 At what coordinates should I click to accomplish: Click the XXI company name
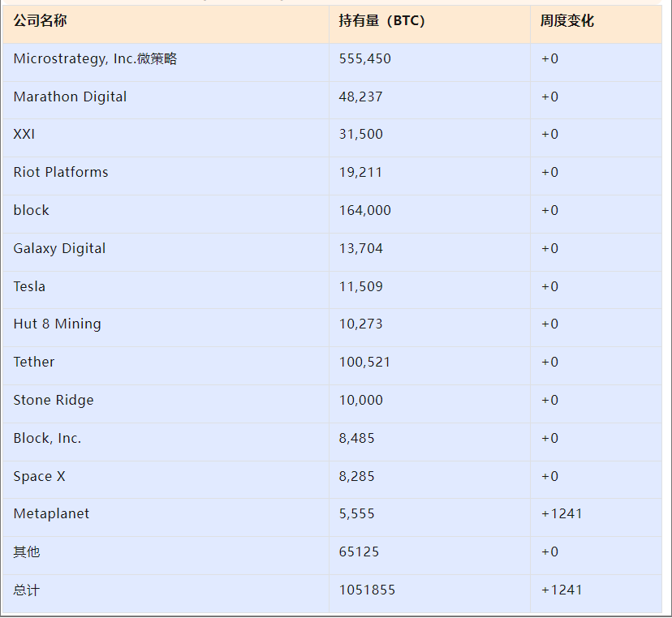(24, 135)
